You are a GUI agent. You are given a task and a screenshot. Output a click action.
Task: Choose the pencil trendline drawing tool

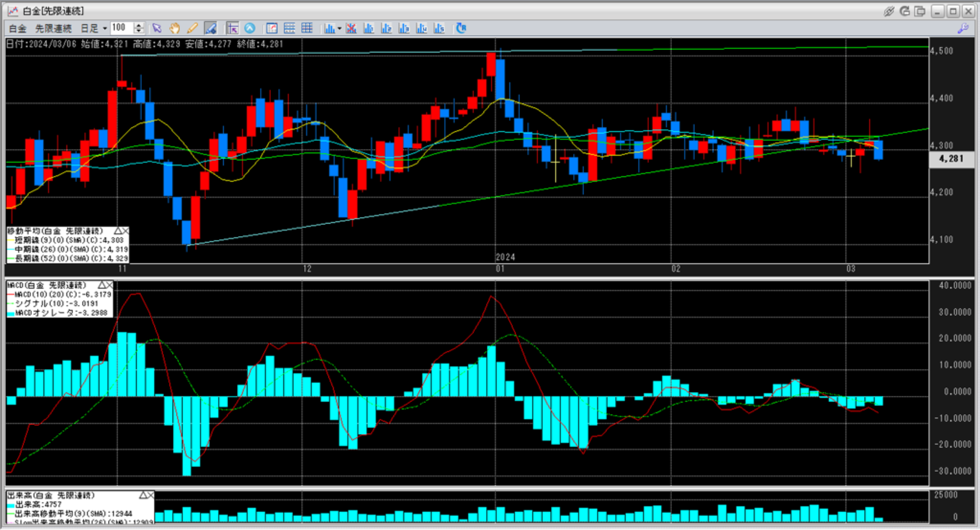click(192, 28)
